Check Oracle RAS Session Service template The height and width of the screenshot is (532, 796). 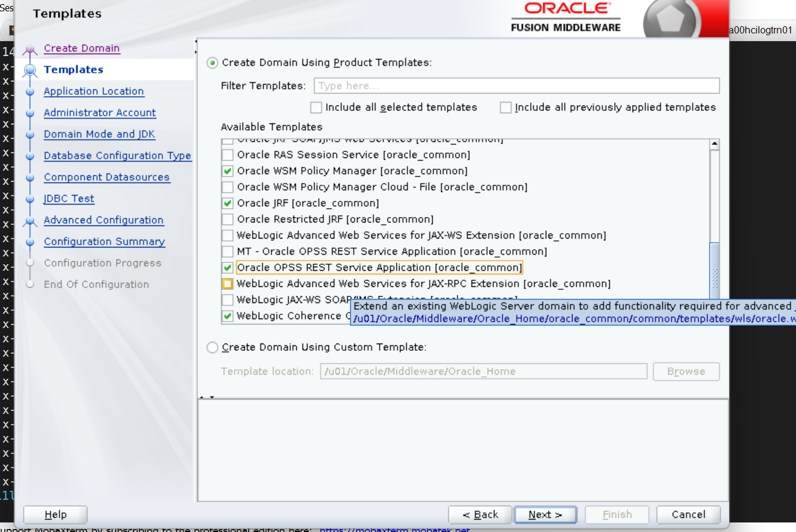click(227, 155)
